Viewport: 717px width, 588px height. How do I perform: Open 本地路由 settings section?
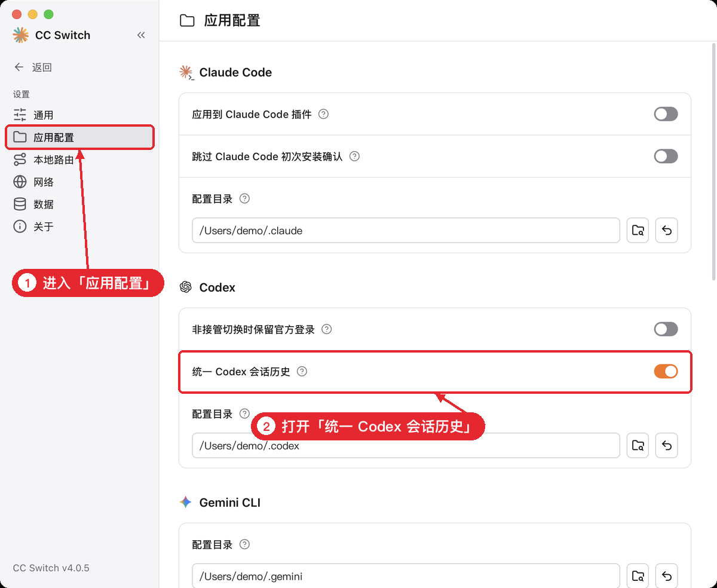click(79, 160)
